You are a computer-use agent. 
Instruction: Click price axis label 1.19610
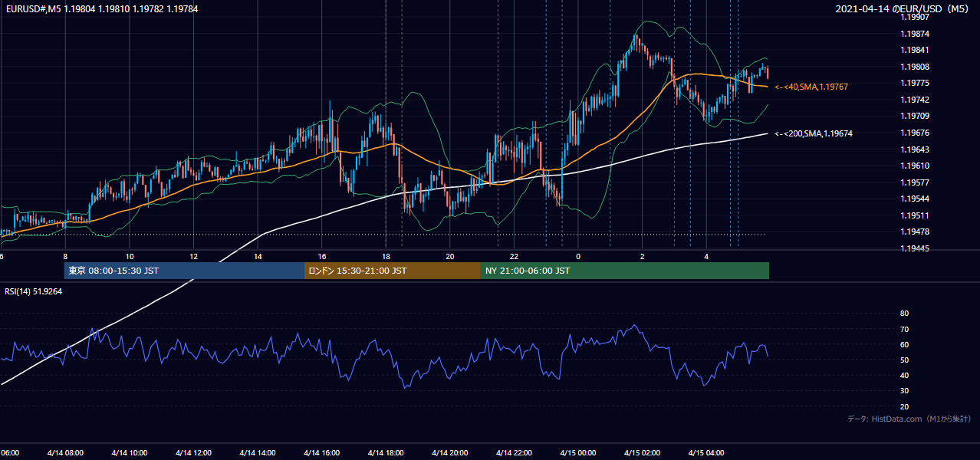tap(916, 166)
